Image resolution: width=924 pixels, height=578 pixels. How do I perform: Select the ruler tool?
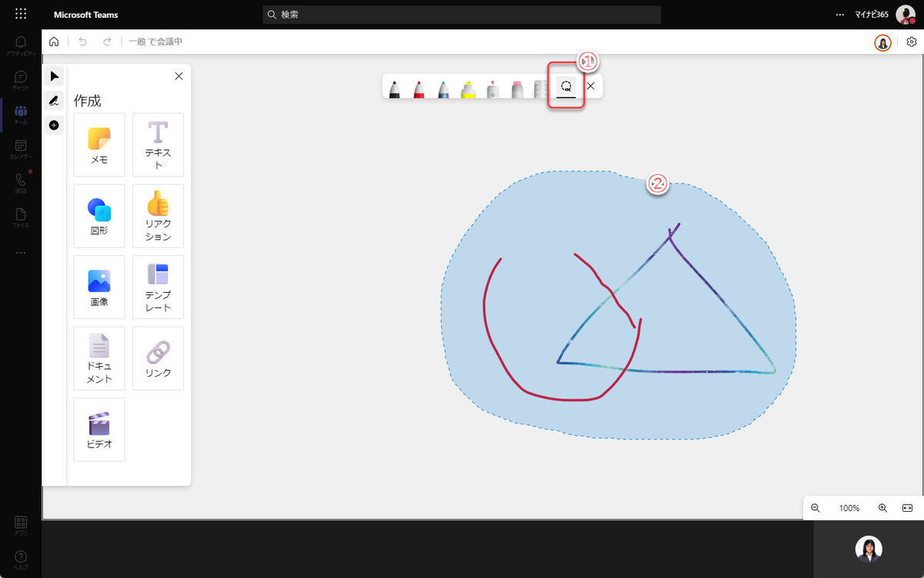tap(541, 88)
